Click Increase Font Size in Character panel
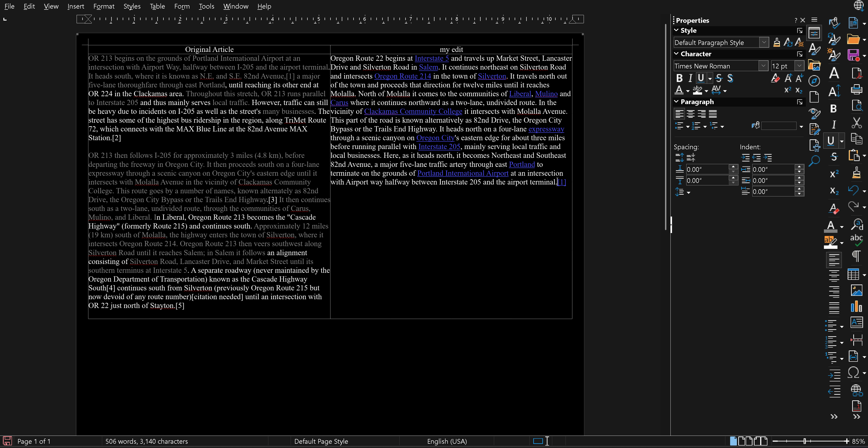Screen dimensions: 868x448 pos(788,78)
